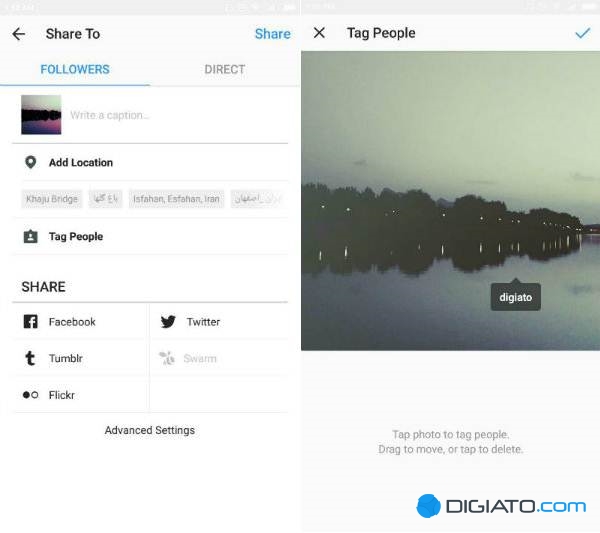Screen dimensions: 600x533
Task: Confirm tags with the blue checkmark
Action: point(582,33)
